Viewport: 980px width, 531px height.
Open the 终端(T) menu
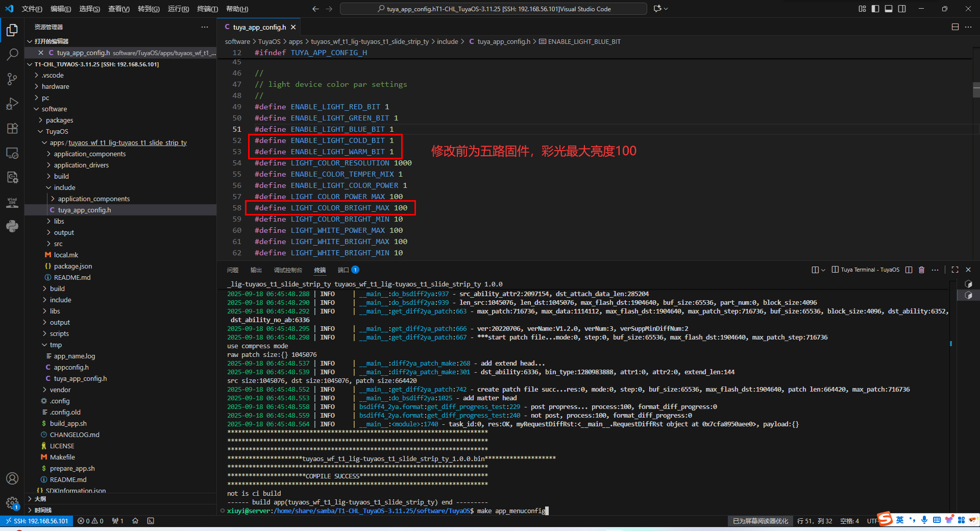click(207, 9)
